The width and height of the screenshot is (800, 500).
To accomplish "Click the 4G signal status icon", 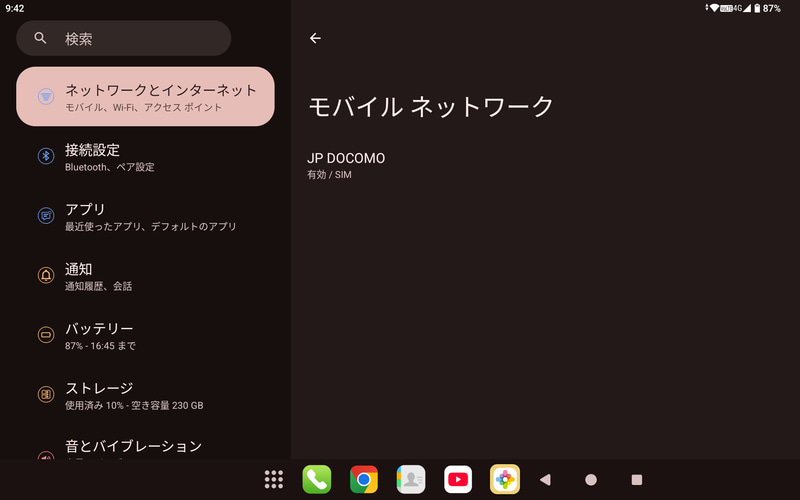I will point(742,8).
